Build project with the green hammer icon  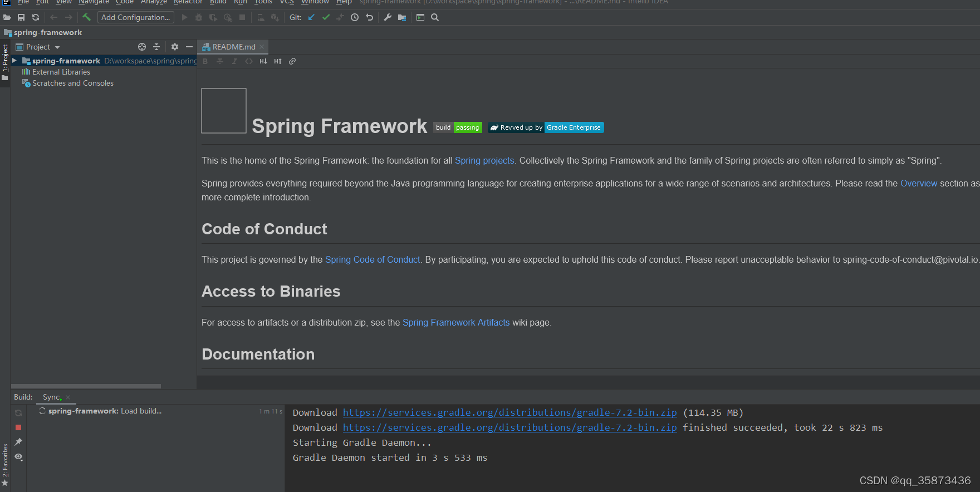[87, 17]
